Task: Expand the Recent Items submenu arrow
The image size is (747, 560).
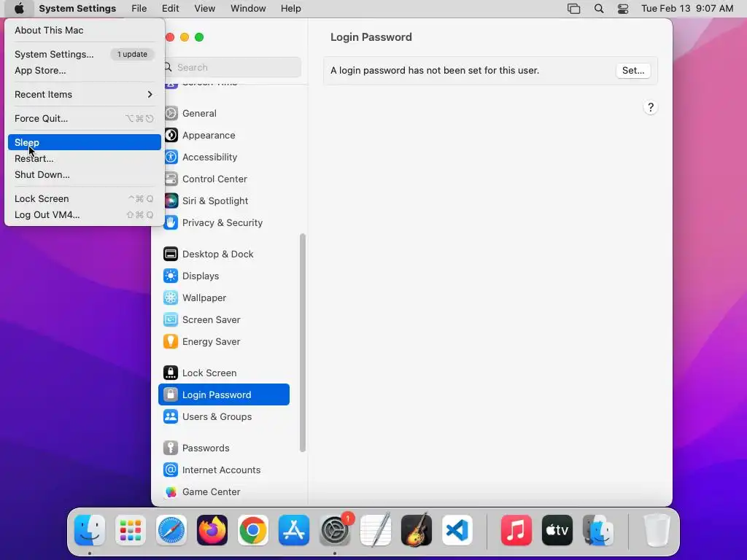Action: [150, 94]
